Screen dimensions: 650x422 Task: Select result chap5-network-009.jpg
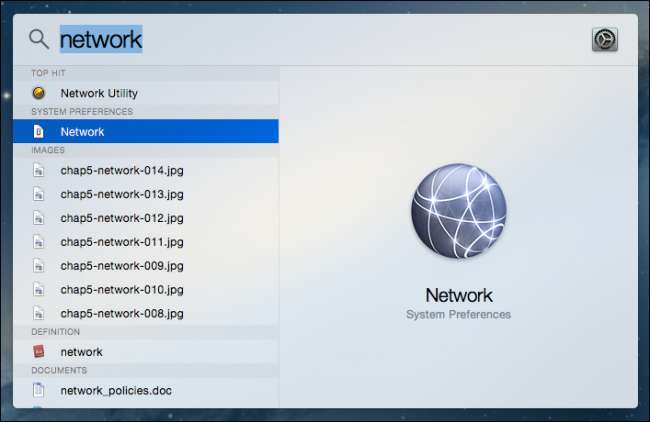click(146, 266)
